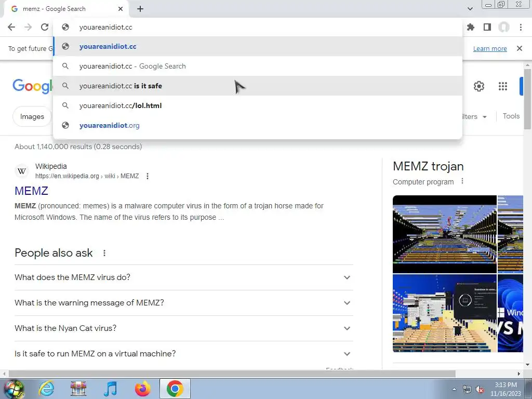Open a new tab with plus button

tap(140, 9)
